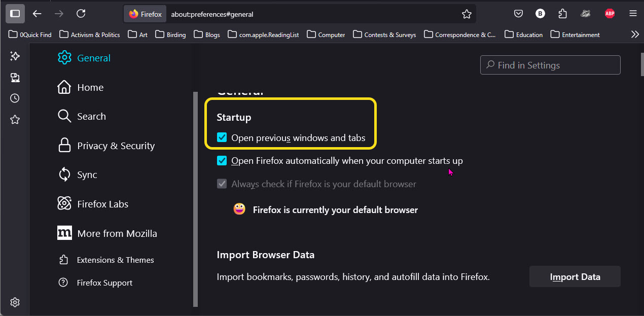Open the Adblock Plus (ABP) extension
The height and width of the screenshot is (316, 644).
(610, 14)
